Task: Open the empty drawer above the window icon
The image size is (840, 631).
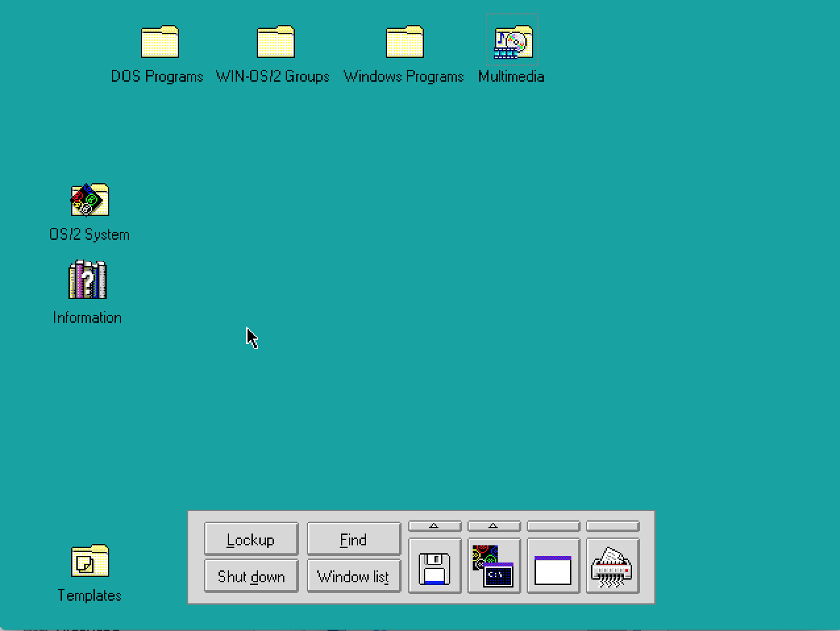Action: [x=553, y=526]
